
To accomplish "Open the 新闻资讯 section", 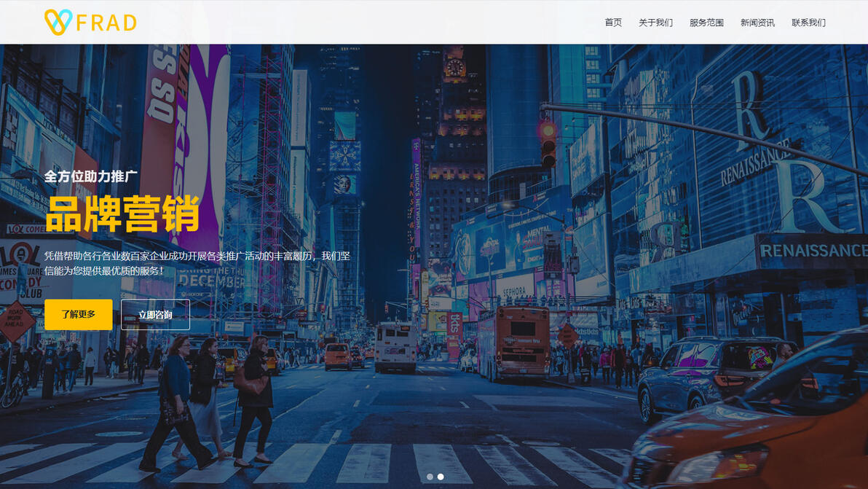I will [x=757, y=22].
